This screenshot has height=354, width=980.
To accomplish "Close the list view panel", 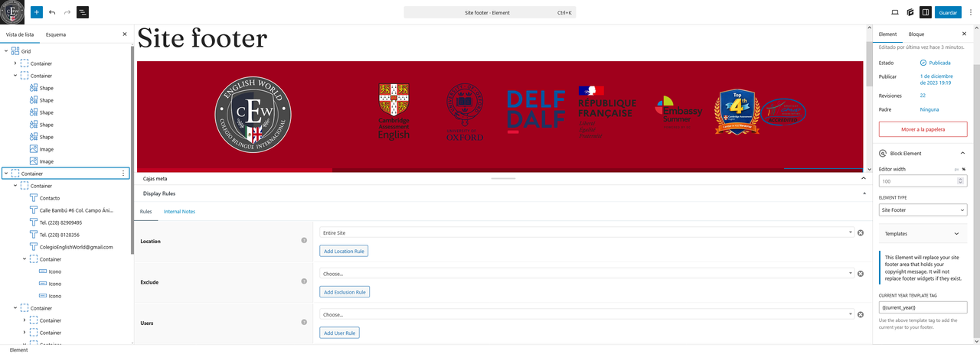I will click(x=125, y=34).
